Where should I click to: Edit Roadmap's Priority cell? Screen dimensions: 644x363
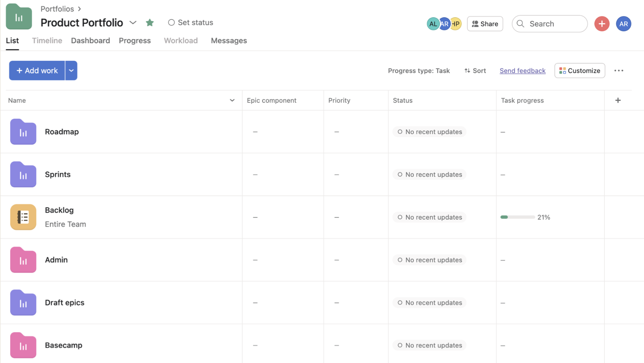coord(356,132)
